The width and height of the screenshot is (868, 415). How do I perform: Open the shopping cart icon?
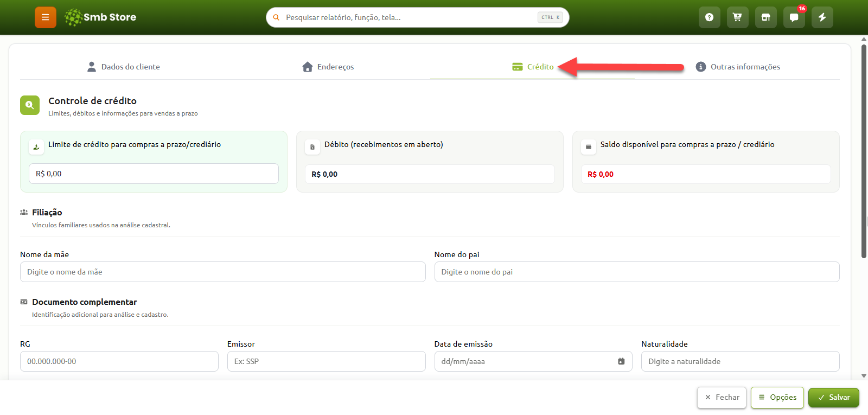click(737, 17)
